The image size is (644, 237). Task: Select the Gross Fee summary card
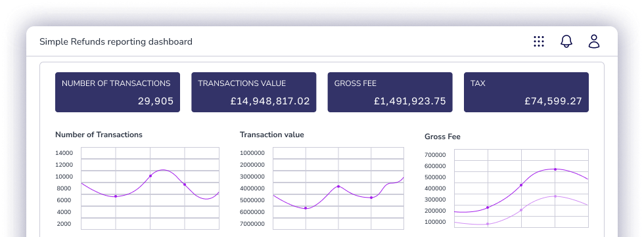tap(390, 93)
